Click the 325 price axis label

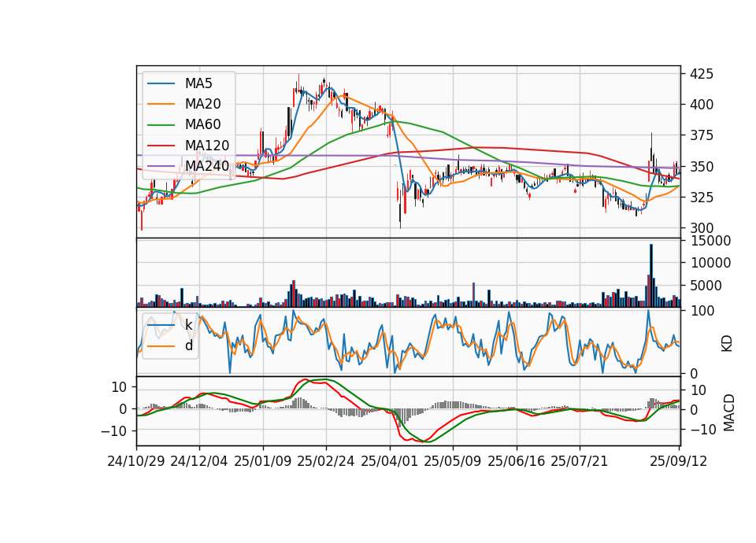click(702, 198)
